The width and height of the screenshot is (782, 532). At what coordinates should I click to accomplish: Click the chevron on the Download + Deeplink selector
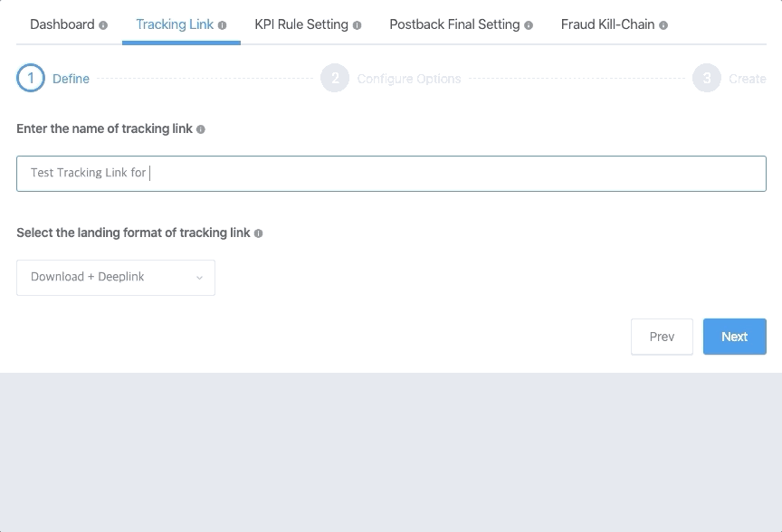tap(201, 277)
